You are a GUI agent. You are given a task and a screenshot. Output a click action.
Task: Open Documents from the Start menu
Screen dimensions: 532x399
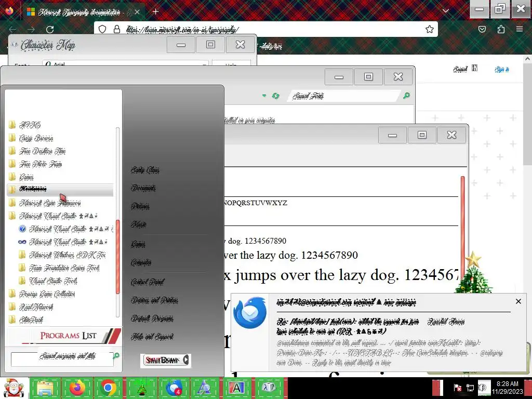coord(143,188)
